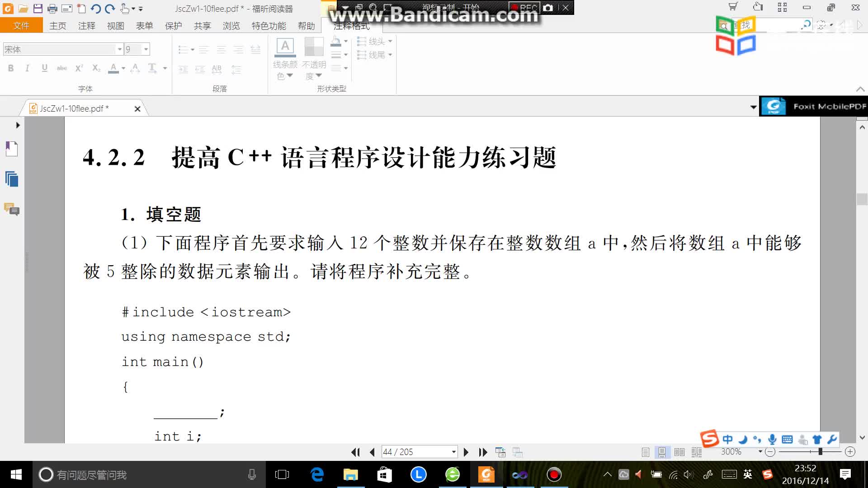
Task: Collapse the ribbon with the chevron
Action: click(860, 89)
